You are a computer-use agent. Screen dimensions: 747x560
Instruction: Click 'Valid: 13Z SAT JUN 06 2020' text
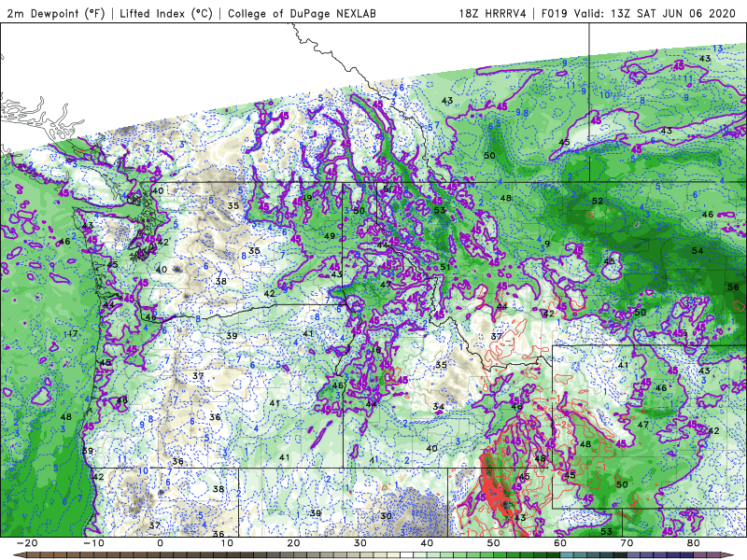(x=655, y=13)
